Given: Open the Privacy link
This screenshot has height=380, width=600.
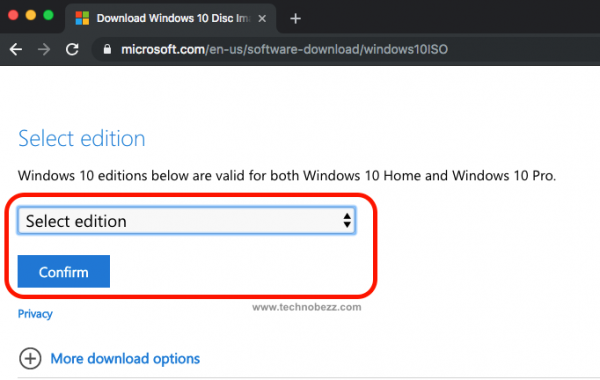Looking at the screenshot, I should click(35, 314).
